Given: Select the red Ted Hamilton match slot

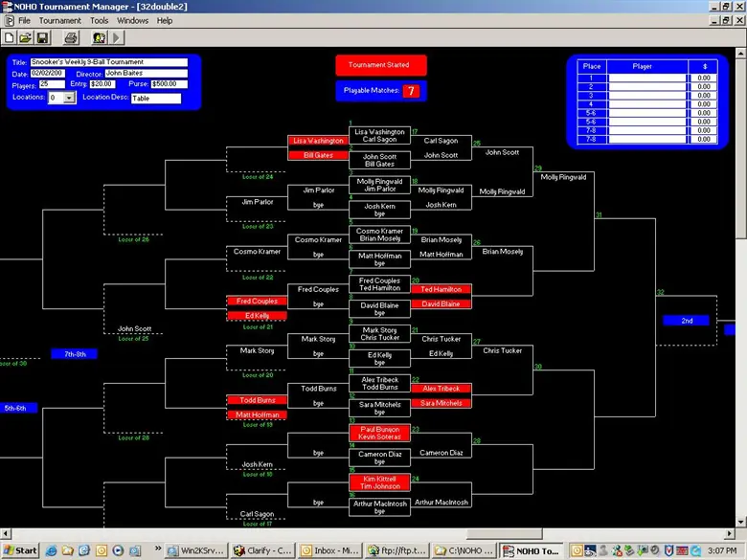Looking at the screenshot, I should click(x=441, y=289).
